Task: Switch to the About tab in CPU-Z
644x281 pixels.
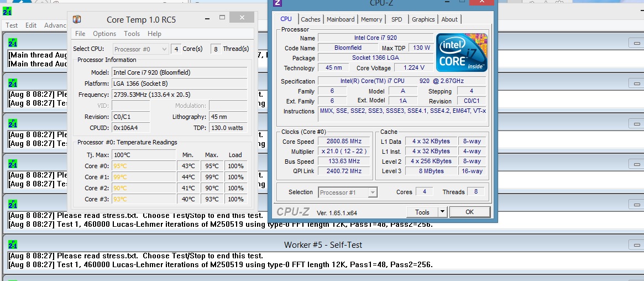Action: [x=449, y=19]
